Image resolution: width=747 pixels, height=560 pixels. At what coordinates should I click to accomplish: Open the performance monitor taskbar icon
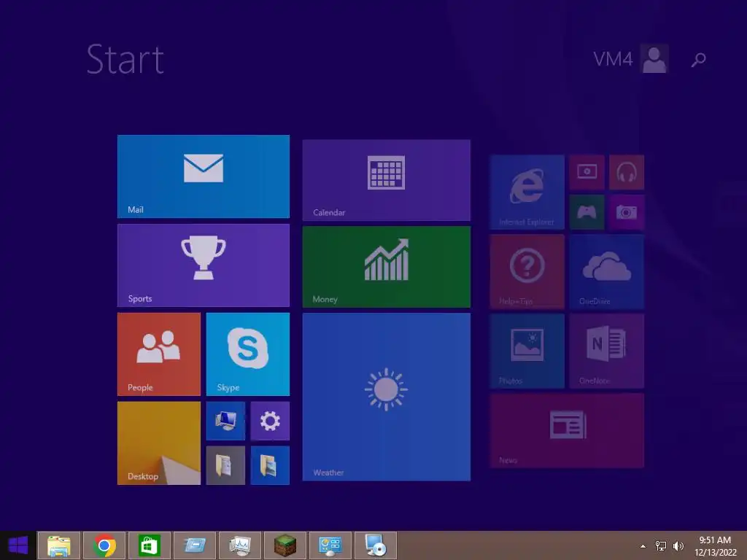239,545
